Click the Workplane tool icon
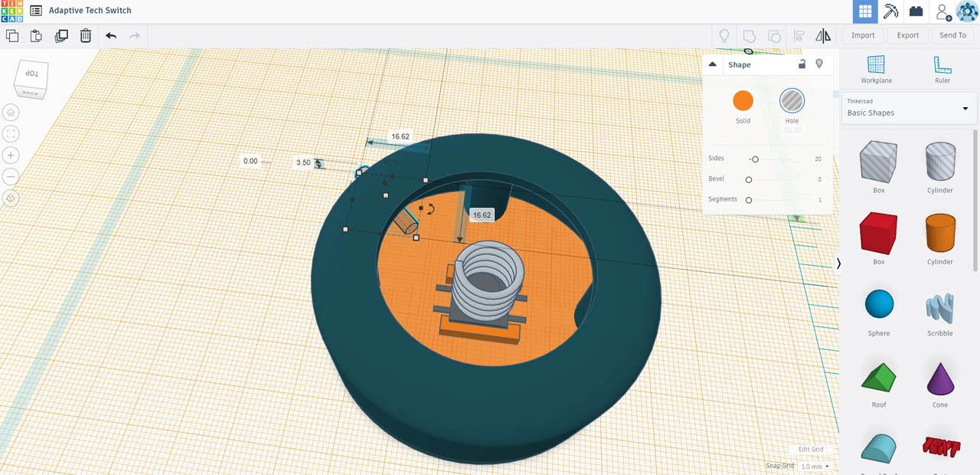 click(x=876, y=69)
